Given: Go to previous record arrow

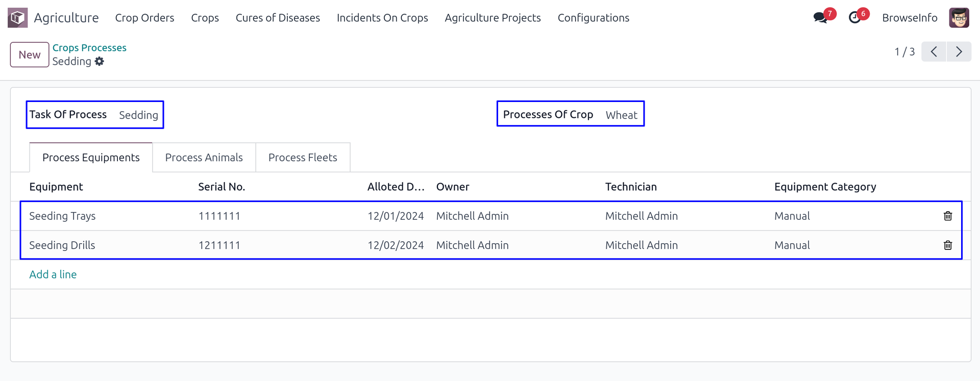Looking at the screenshot, I should coord(934,52).
